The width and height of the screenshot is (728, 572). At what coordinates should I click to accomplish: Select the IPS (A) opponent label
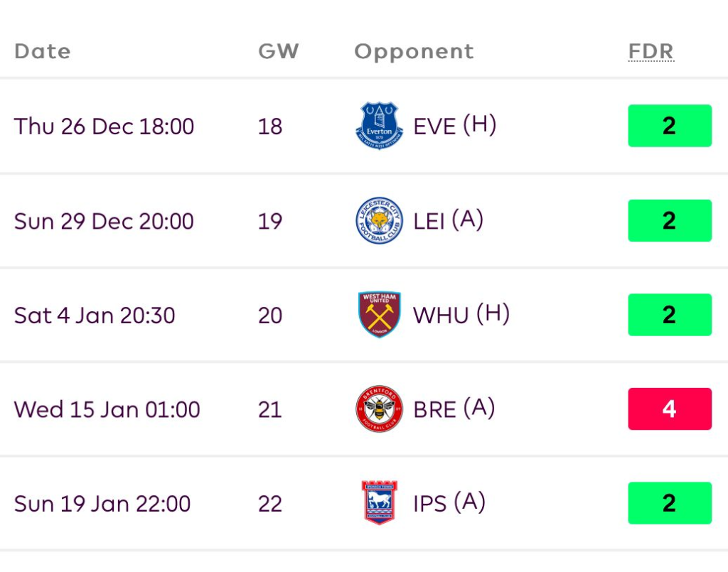click(x=449, y=503)
